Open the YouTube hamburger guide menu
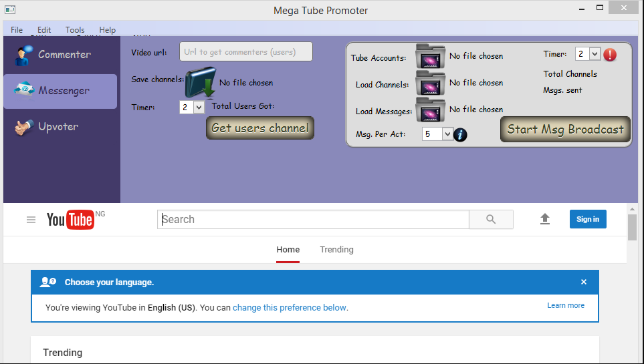 31,220
